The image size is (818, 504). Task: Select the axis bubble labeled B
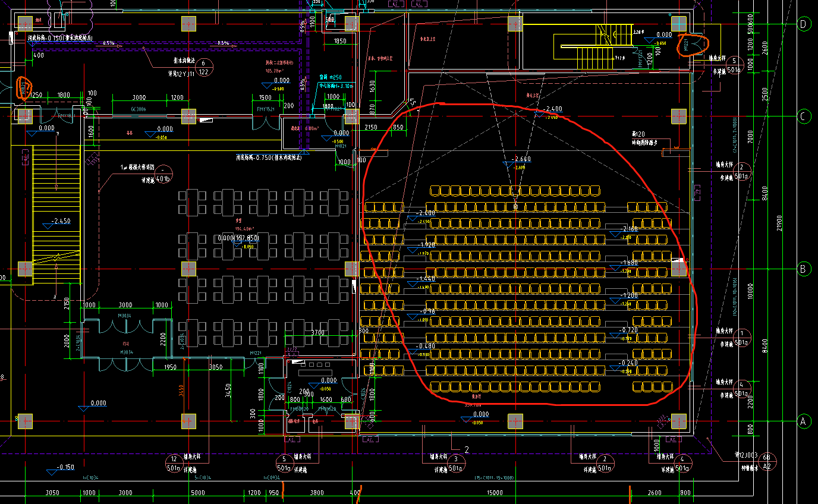tap(804, 269)
